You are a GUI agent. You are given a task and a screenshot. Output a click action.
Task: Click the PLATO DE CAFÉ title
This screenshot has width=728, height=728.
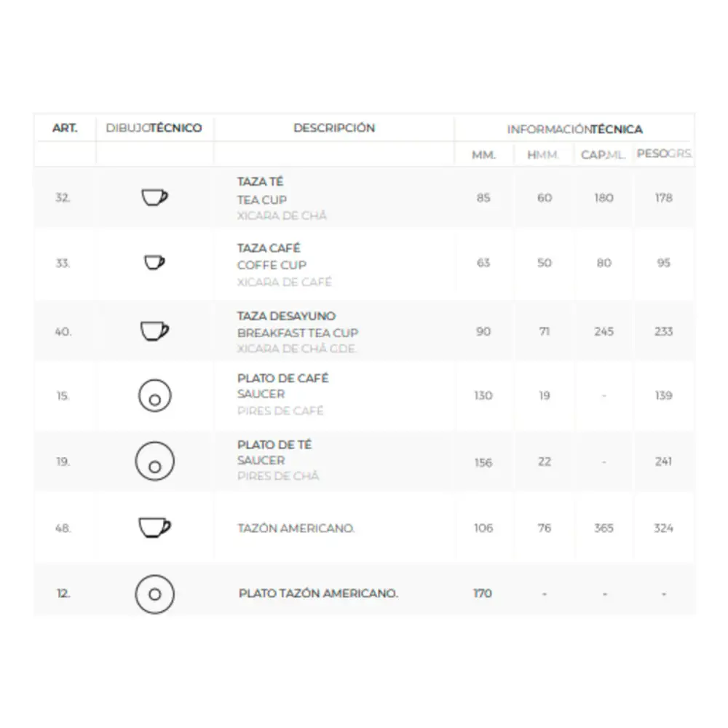[x=282, y=379]
